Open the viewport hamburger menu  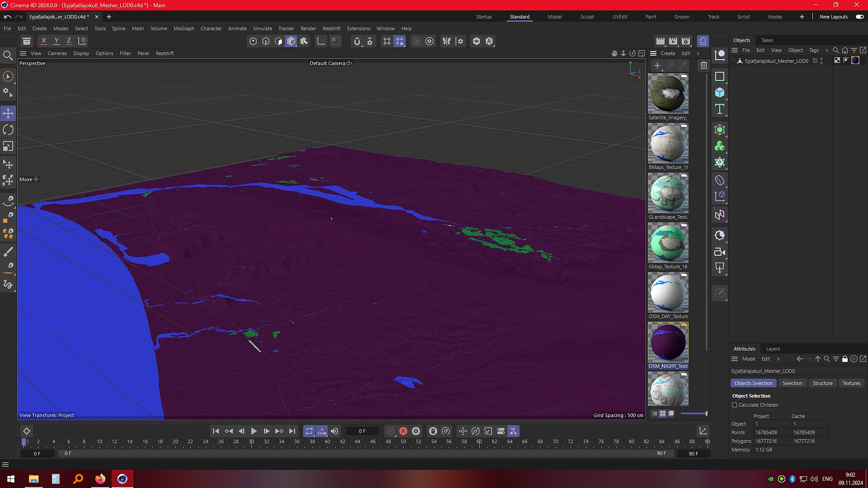(23, 53)
